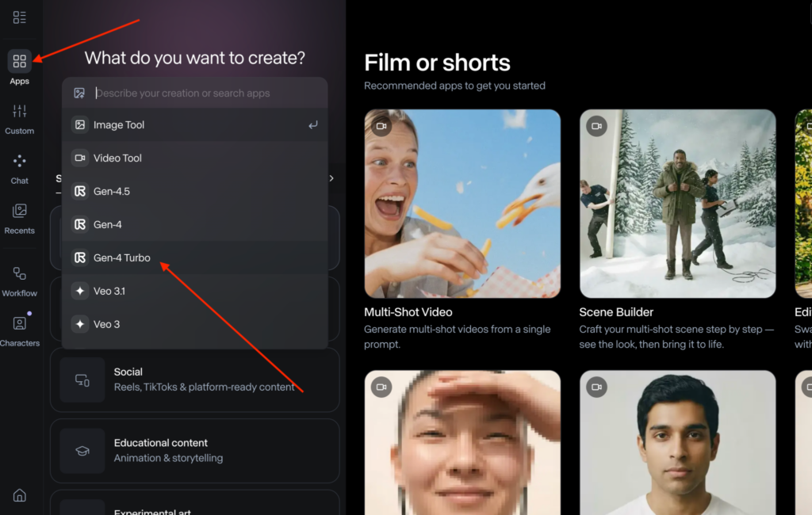
Task: Expand the category chevron arrow right of the list
Action: 331,178
